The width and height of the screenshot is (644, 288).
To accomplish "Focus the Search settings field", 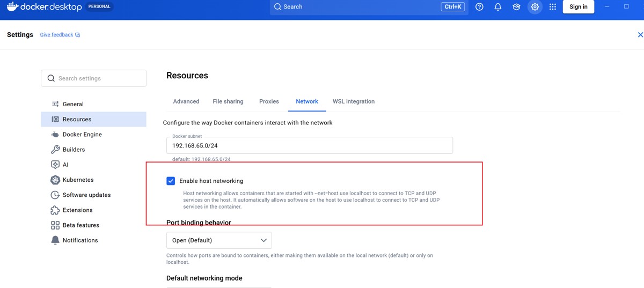I will pyautogui.click(x=93, y=78).
